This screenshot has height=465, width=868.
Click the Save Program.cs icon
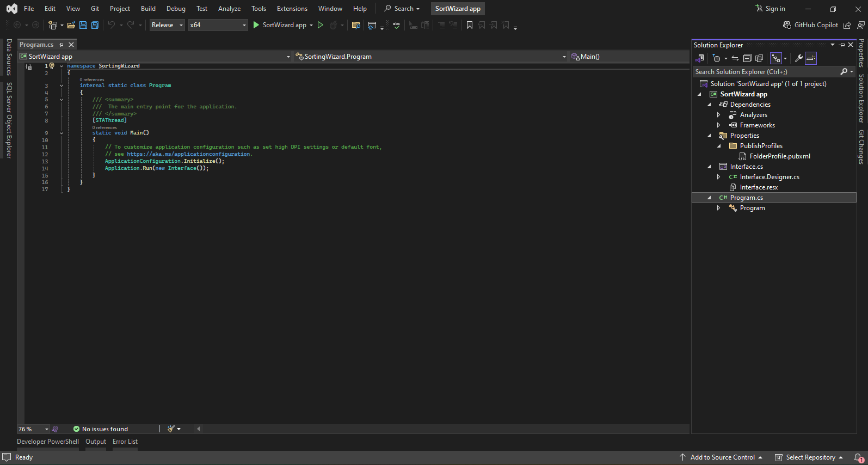pos(83,25)
